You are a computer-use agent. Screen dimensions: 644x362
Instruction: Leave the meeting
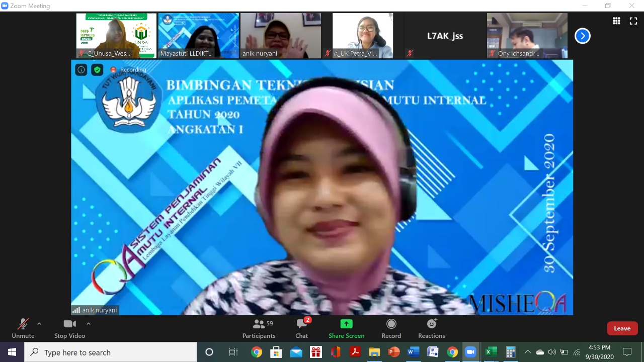coord(622,328)
